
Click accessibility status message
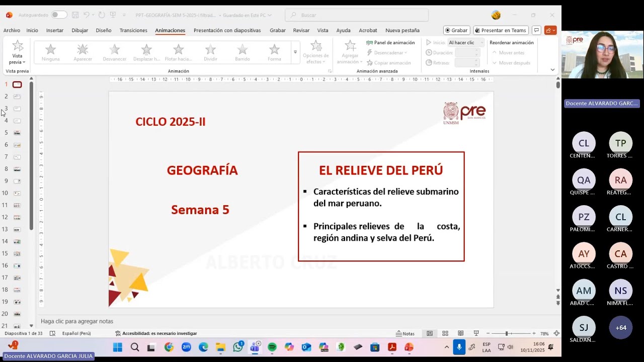[156, 333]
